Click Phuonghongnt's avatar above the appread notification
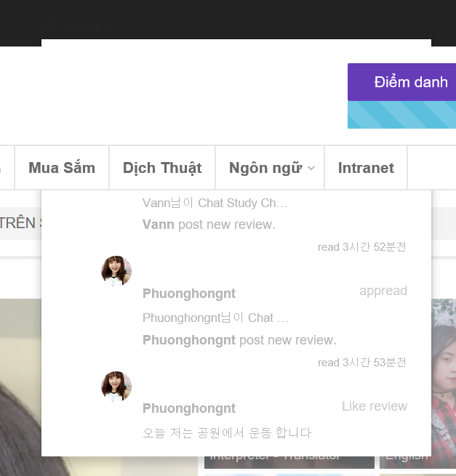The image size is (456, 476). point(116,271)
